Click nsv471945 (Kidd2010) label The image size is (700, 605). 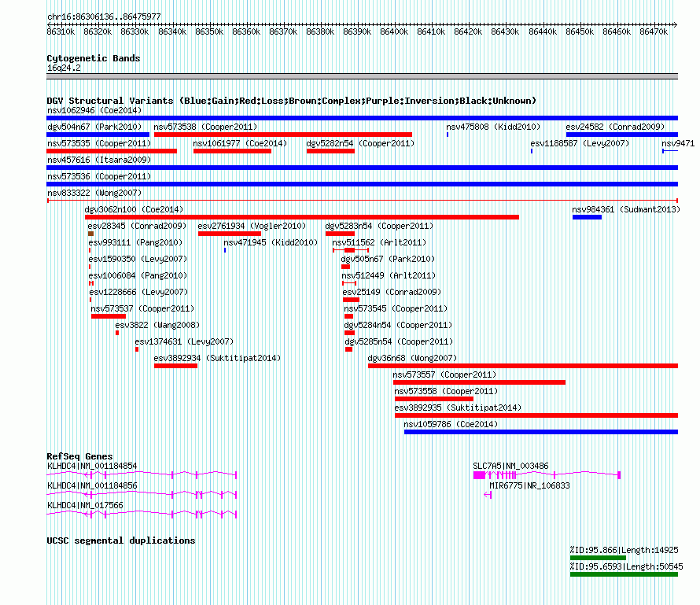click(x=271, y=242)
